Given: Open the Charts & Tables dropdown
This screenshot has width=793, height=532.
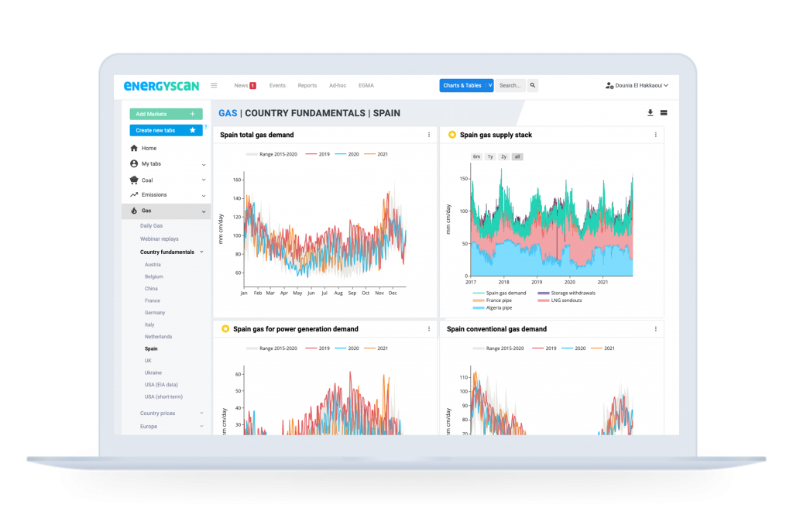Looking at the screenshot, I should tap(466, 86).
